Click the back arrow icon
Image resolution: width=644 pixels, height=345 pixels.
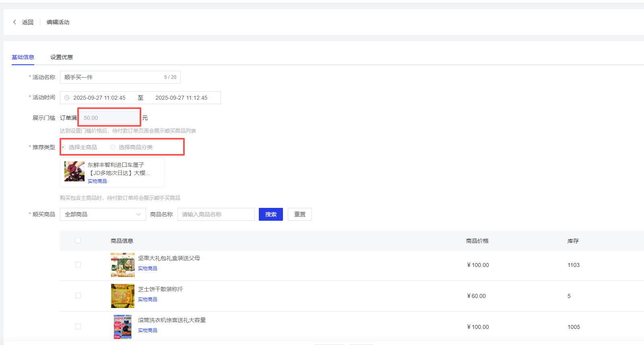tap(15, 22)
